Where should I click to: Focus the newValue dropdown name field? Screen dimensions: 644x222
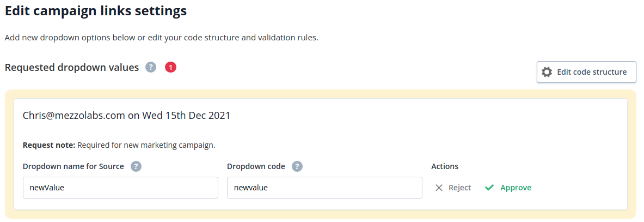coord(120,188)
